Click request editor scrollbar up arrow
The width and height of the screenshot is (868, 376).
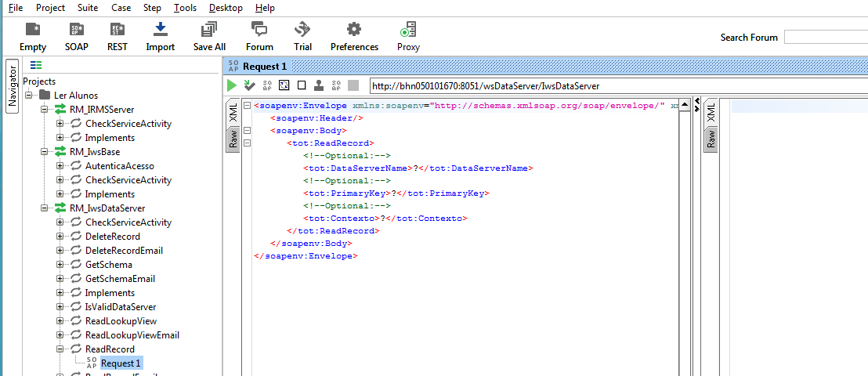[684, 105]
